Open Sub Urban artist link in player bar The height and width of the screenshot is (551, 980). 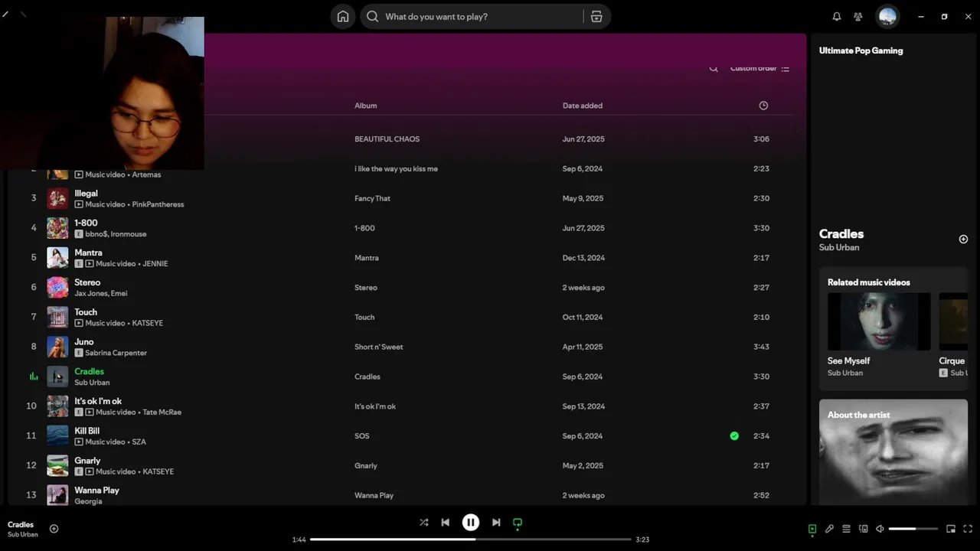(22, 535)
